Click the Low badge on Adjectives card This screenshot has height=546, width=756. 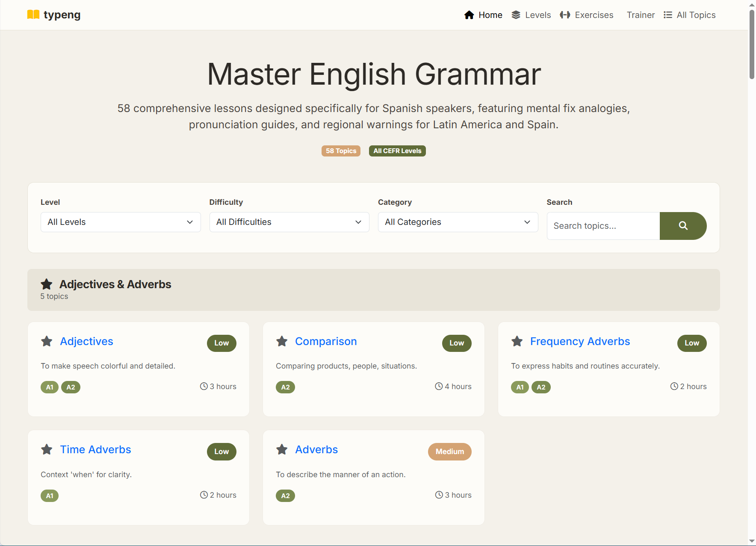[221, 343]
